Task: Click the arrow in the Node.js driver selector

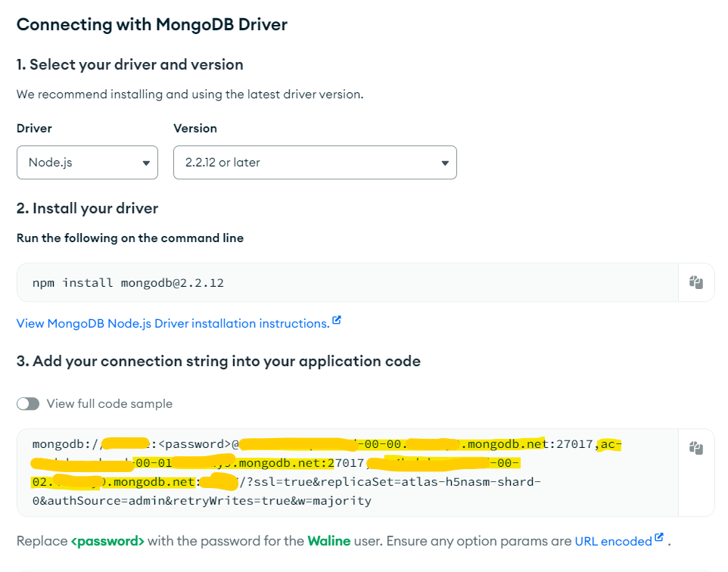Action: 145,163
